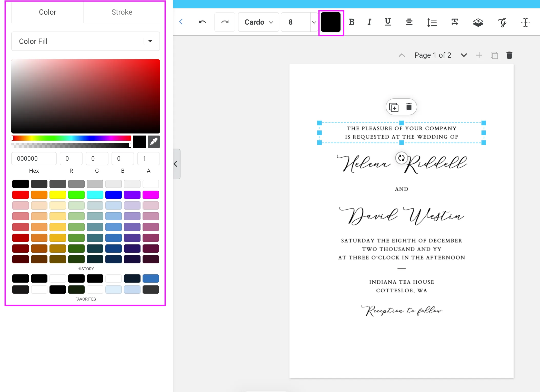Delete the selected text box
Image resolution: width=540 pixels, height=392 pixels.
click(x=408, y=107)
